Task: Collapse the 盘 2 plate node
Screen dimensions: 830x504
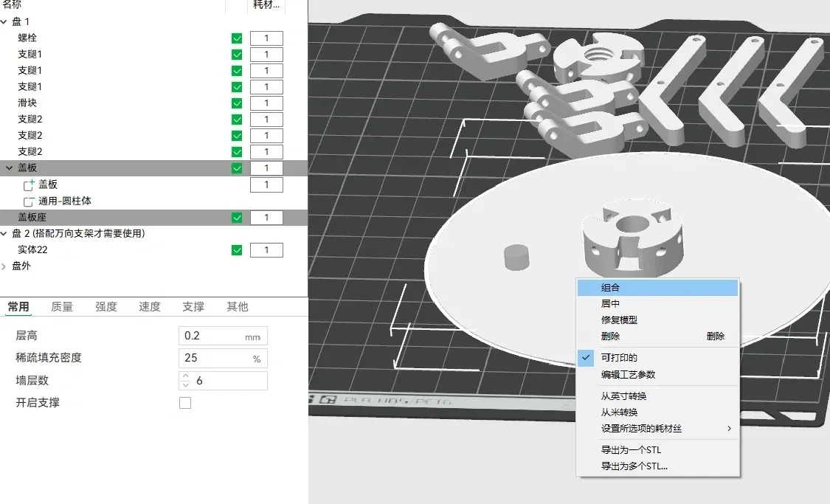Action: pyautogui.click(x=4, y=233)
